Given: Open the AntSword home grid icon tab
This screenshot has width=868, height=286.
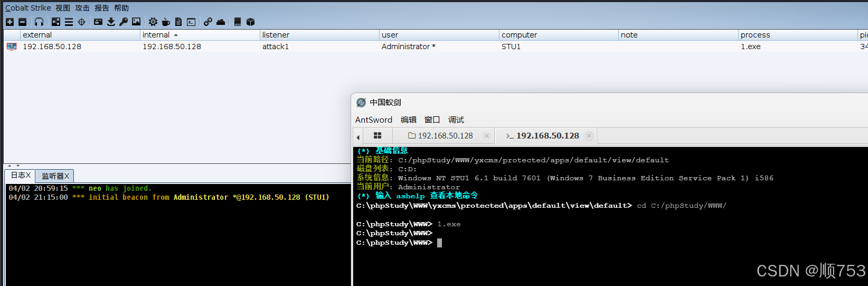Looking at the screenshot, I should [x=378, y=136].
